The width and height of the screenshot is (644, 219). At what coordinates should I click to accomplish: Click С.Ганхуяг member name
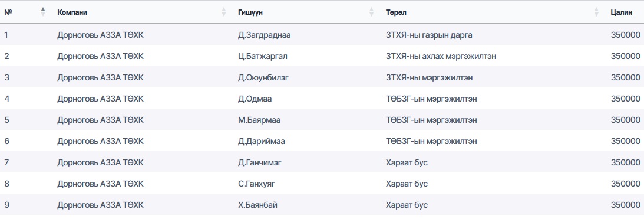coord(256,184)
